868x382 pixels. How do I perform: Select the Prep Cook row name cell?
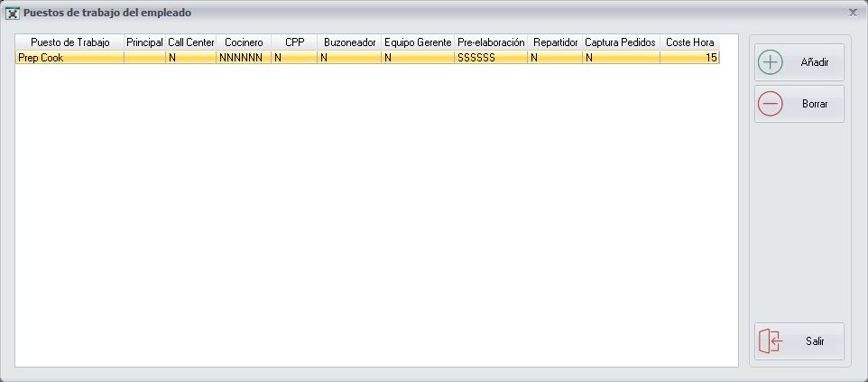[69, 58]
